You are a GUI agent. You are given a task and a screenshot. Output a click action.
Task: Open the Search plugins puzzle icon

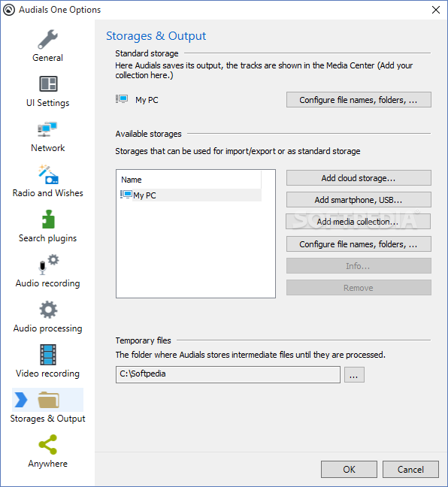click(x=48, y=219)
